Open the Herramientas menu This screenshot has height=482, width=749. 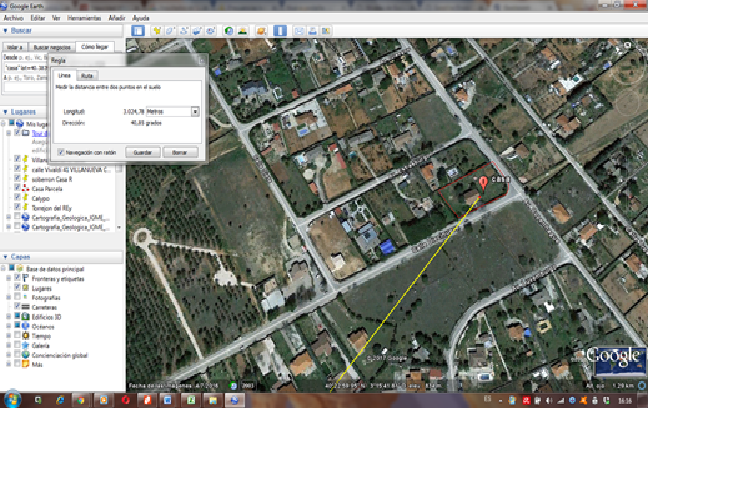[84, 18]
